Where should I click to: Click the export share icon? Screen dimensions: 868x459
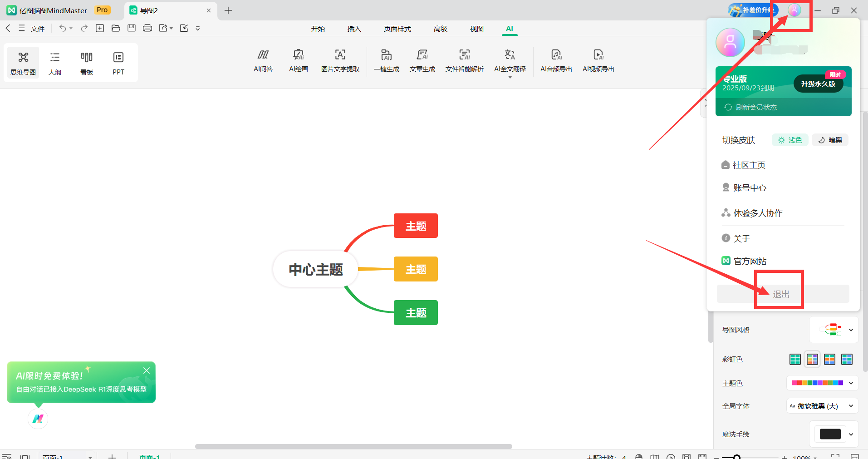(x=163, y=28)
